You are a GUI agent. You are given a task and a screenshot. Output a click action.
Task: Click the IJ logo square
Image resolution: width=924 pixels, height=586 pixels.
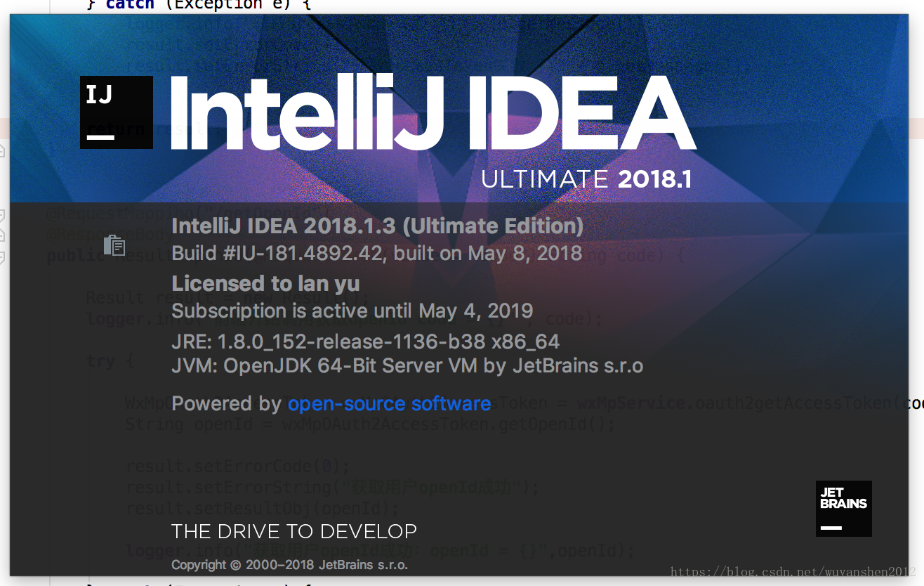tap(117, 112)
